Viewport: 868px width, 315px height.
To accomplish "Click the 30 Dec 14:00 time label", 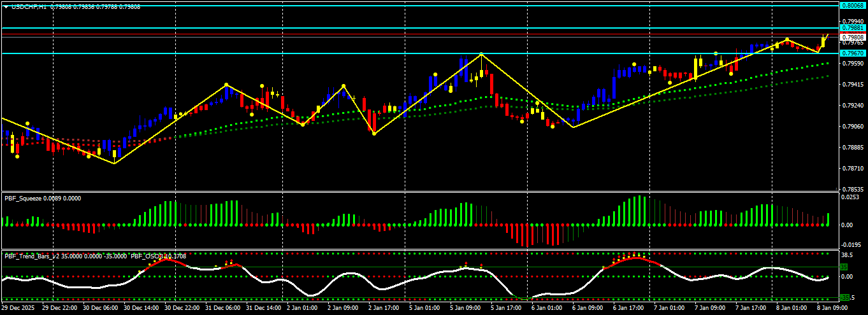I will tap(141, 308).
